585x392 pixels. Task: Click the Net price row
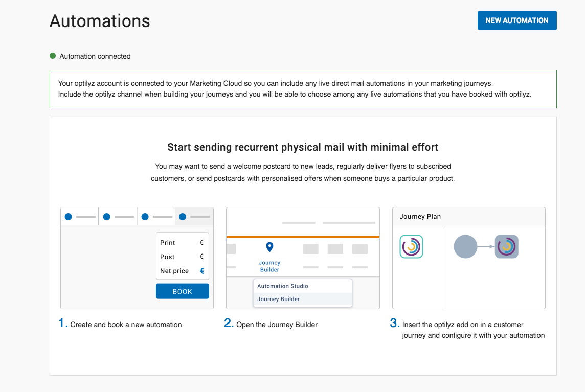point(182,271)
